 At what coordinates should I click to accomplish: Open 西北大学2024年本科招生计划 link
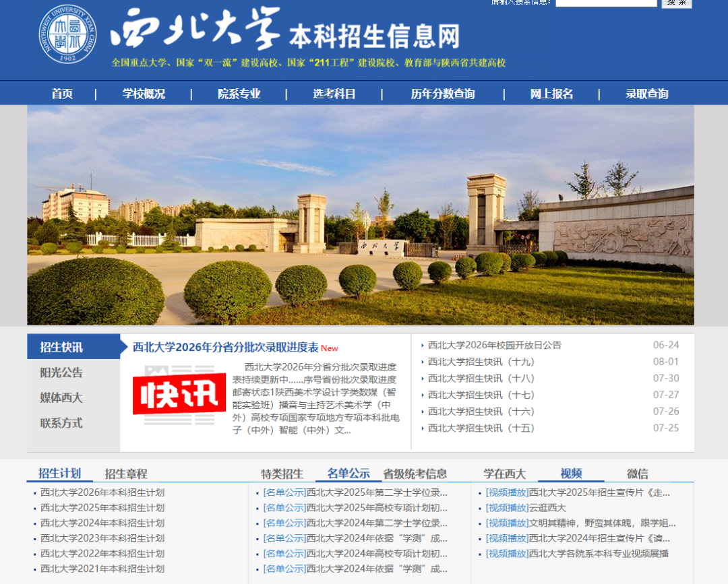coord(102,523)
